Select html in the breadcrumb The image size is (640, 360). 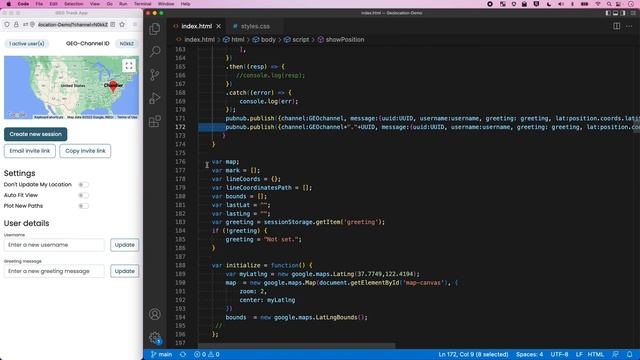coord(234,40)
